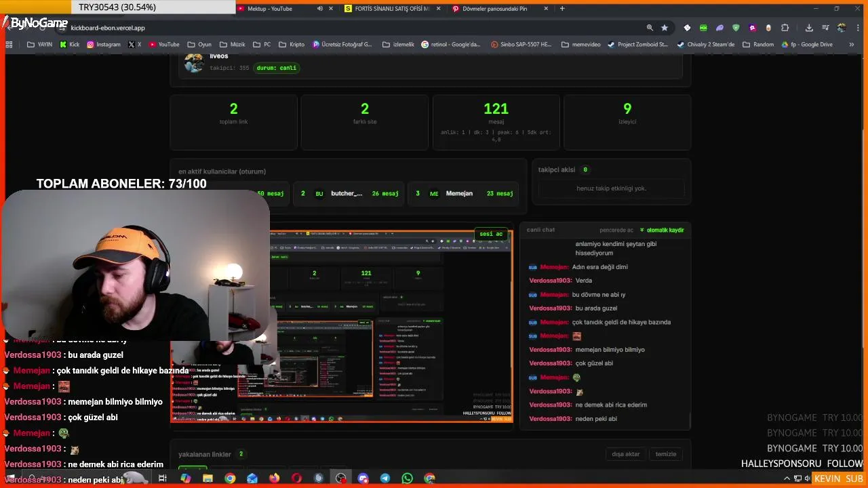Image resolution: width=868 pixels, height=488 pixels.
Task: Switch to the Mektup - YouTube tab
Action: 270,9
